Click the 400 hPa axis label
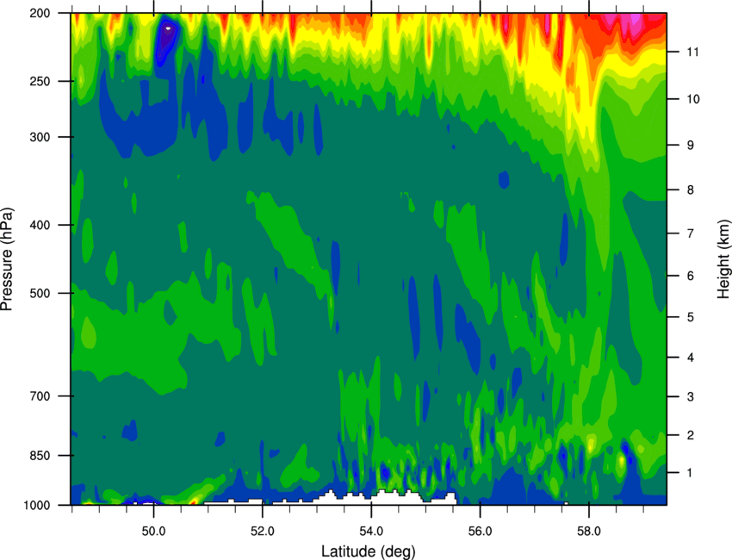This screenshot has height=560, width=732. [x=40, y=225]
